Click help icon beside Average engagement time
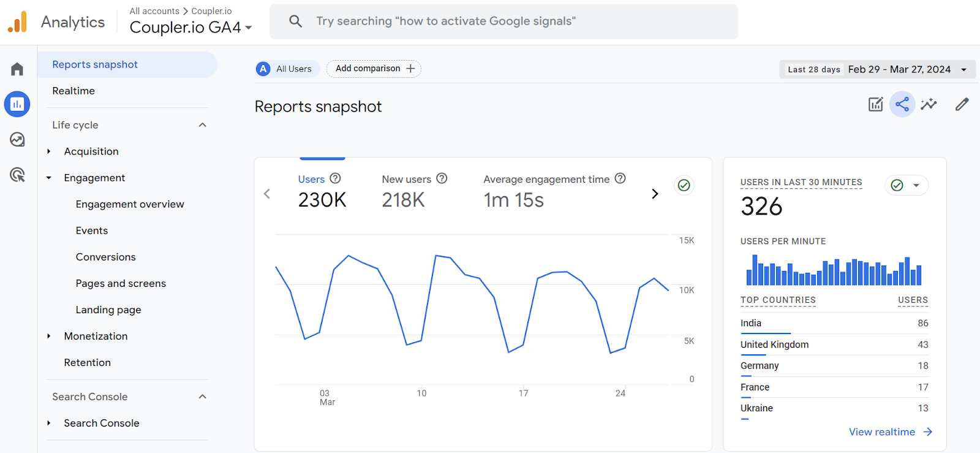Image resolution: width=980 pixels, height=453 pixels. pyautogui.click(x=620, y=178)
